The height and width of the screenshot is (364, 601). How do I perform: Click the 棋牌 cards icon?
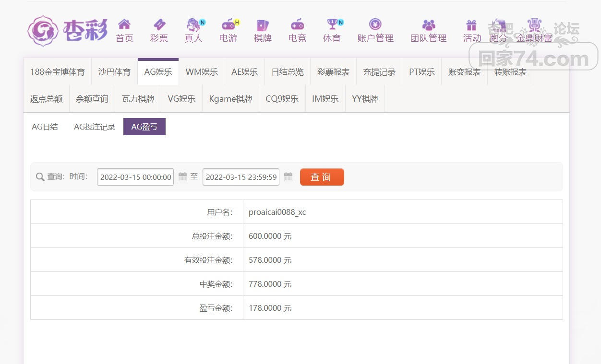(x=263, y=24)
